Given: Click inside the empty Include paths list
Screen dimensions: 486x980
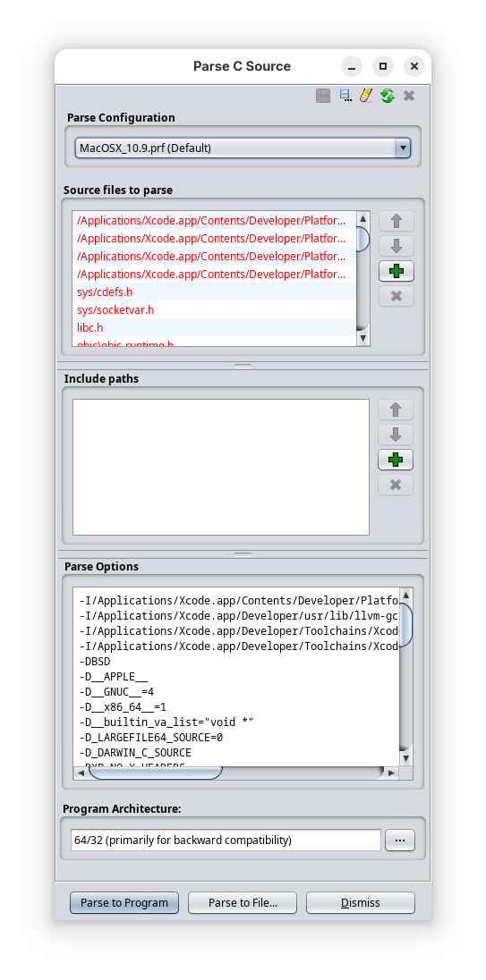Looking at the screenshot, I should point(221,468).
